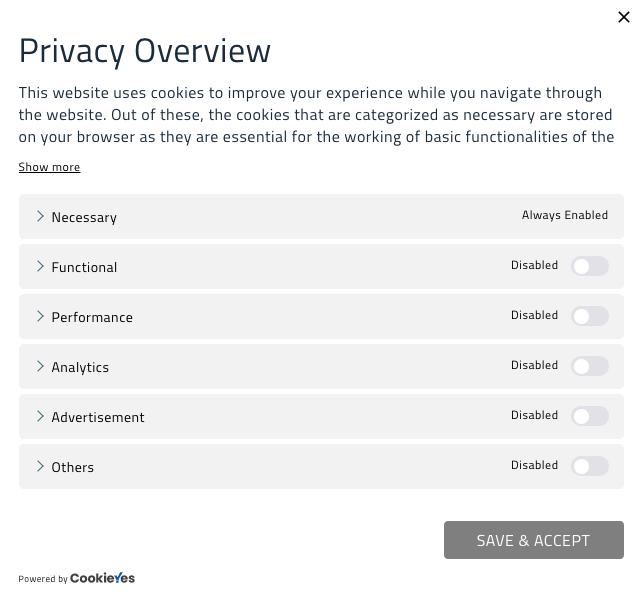Click the Show more link
The height and width of the screenshot is (606, 642).
click(x=49, y=167)
